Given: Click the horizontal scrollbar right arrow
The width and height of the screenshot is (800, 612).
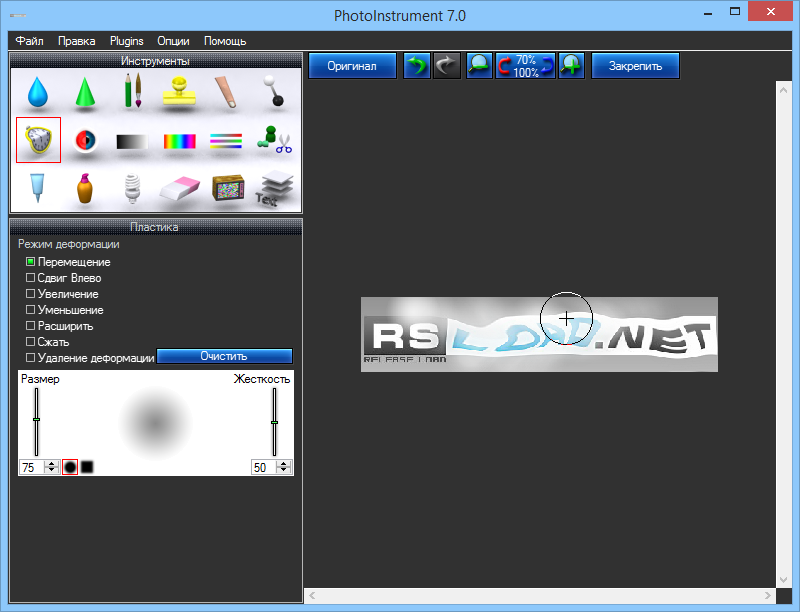Looking at the screenshot, I should (x=768, y=595).
